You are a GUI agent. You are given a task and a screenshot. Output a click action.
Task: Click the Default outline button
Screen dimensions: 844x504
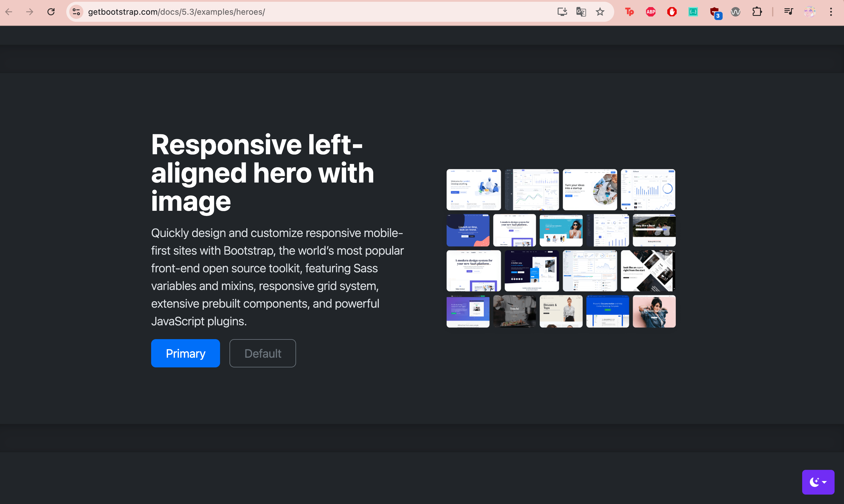coord(262,353)
